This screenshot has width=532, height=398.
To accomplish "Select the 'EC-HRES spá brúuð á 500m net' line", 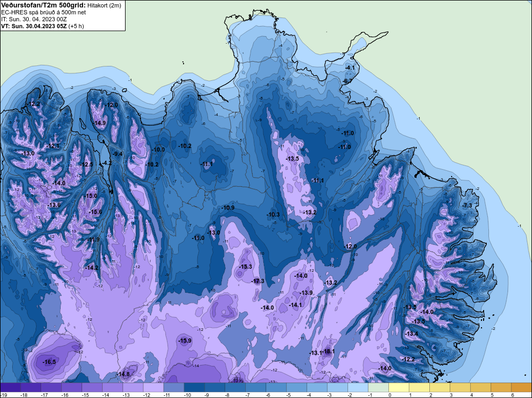I will pos(44,12).
